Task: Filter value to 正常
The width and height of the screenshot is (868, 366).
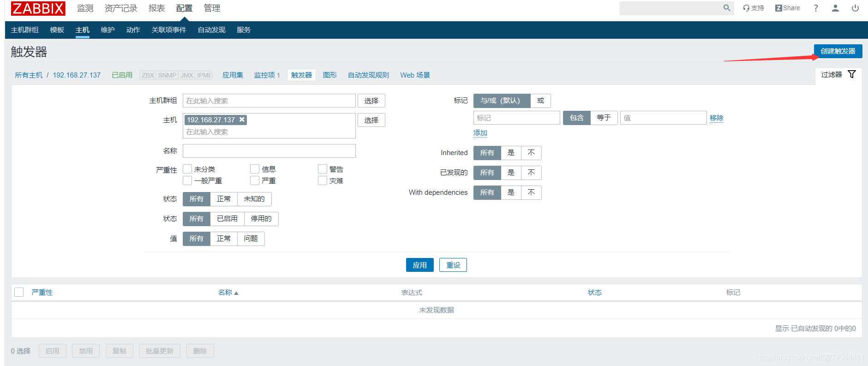Action: [x=224, y=239]
